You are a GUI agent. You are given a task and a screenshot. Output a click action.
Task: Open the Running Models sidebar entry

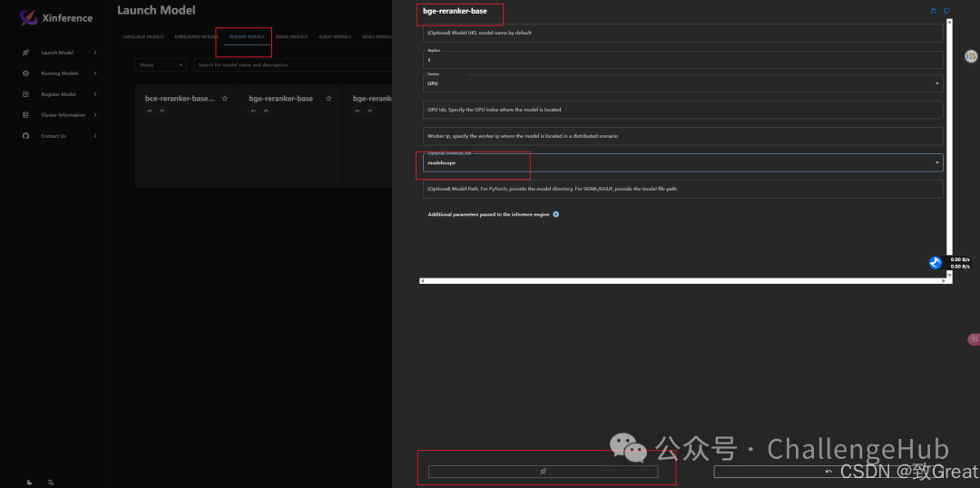click(60, 73)
